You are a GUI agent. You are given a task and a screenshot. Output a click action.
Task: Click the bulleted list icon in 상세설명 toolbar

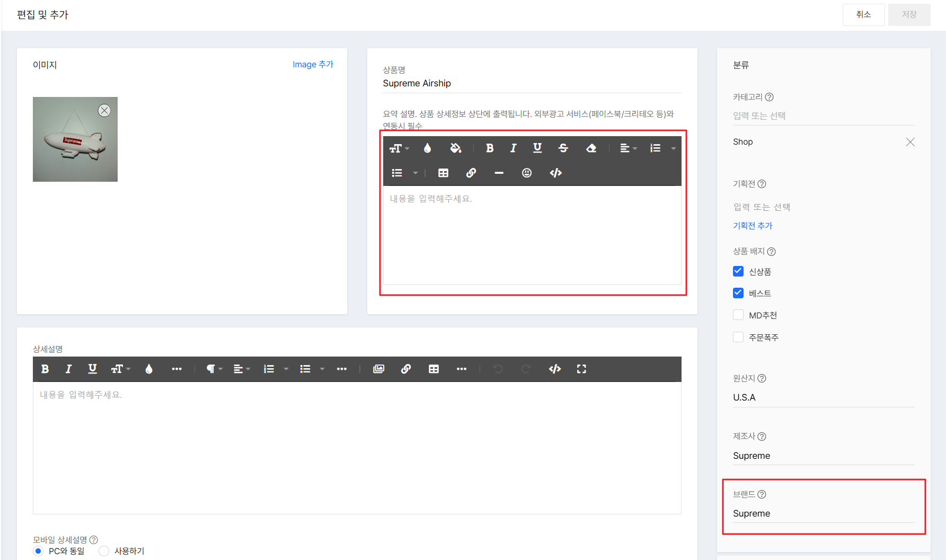(305, 369)
